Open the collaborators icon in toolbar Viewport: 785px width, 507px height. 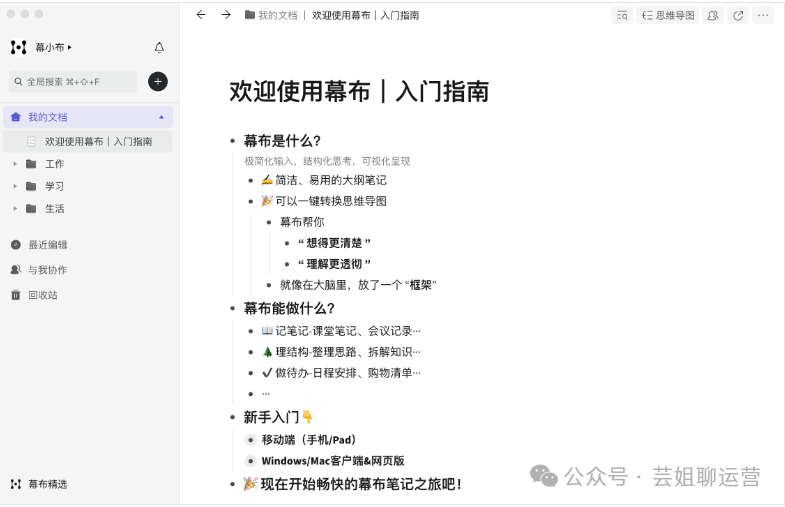(713, 16)
